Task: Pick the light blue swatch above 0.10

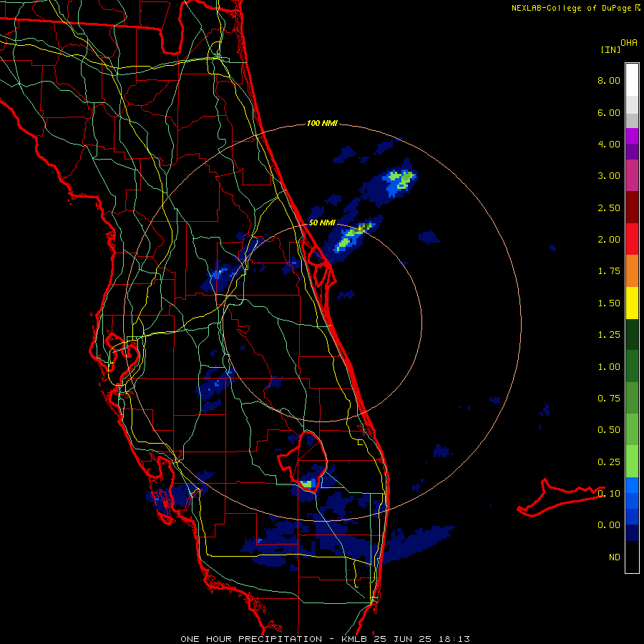Action: pyautogui.click(x=632, y=485)
